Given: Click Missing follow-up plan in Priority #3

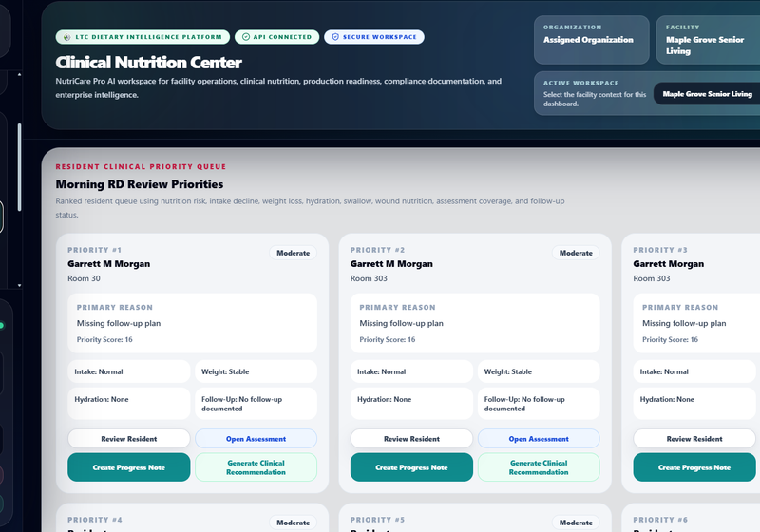Looking at the screenshot, I should tap(684, 323).
